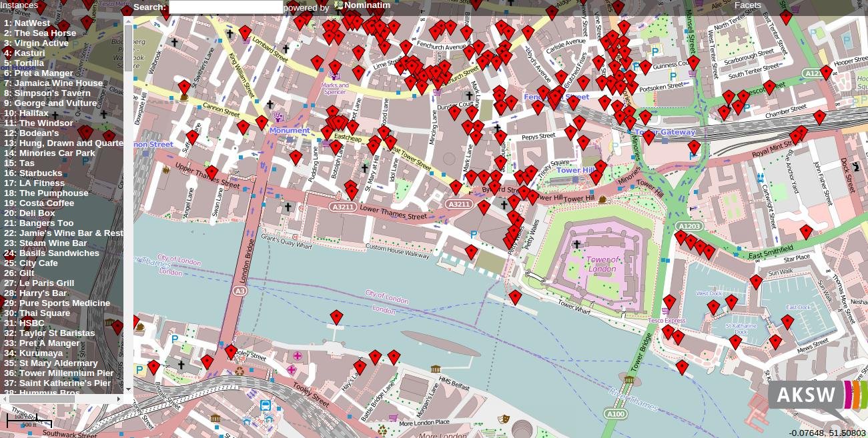Click the marker next to Guinness Court

pos(644,67)
